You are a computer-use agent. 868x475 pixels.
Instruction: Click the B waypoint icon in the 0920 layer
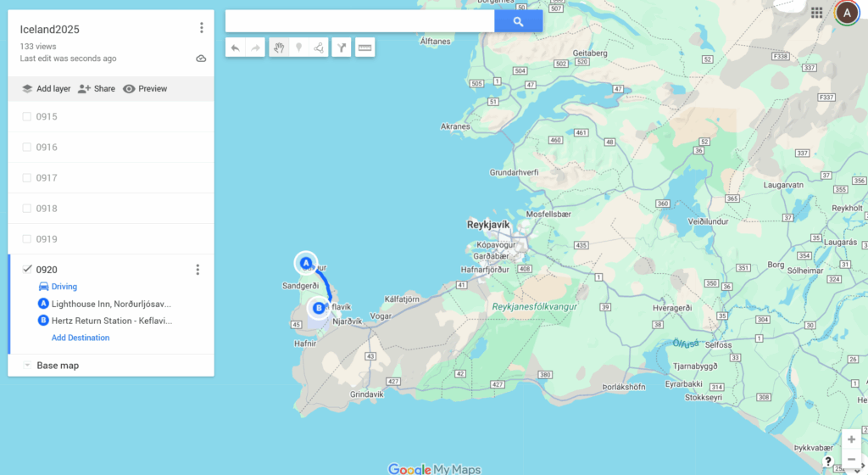[x=43, y=320]
